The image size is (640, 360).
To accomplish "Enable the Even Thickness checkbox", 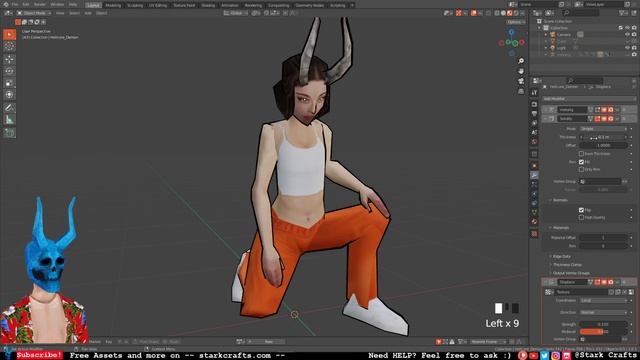I will coord(581,153).
